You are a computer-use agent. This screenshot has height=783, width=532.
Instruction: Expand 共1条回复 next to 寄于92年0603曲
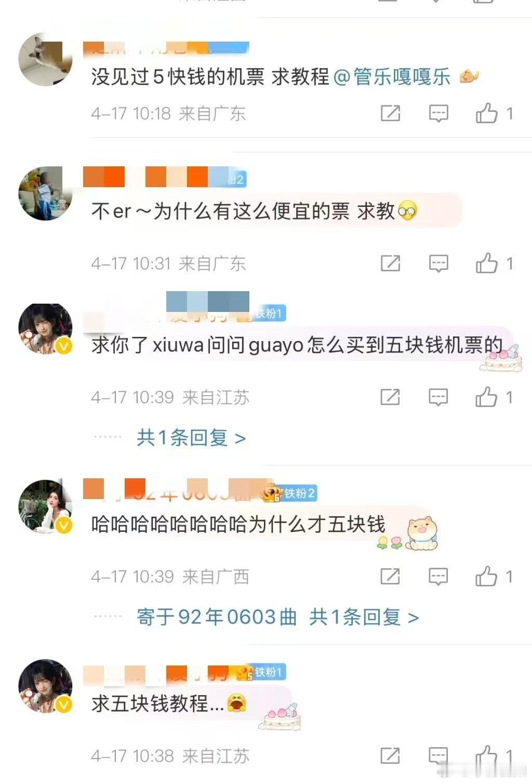[x=364, y=617]
